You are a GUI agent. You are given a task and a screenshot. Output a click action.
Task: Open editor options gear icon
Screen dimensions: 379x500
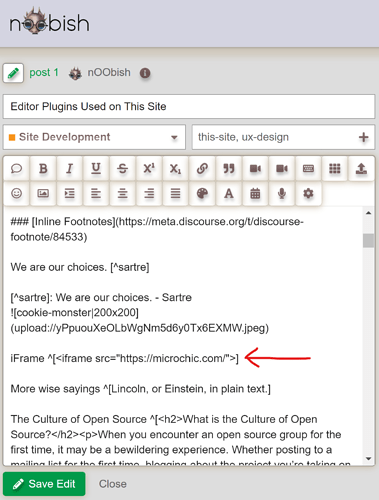coord(308,193)
